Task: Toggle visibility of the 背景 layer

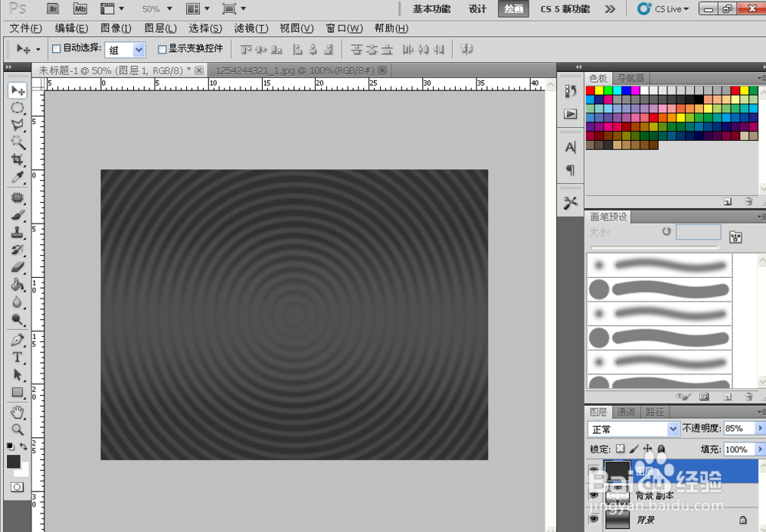Action: click(x=594, y=519)
